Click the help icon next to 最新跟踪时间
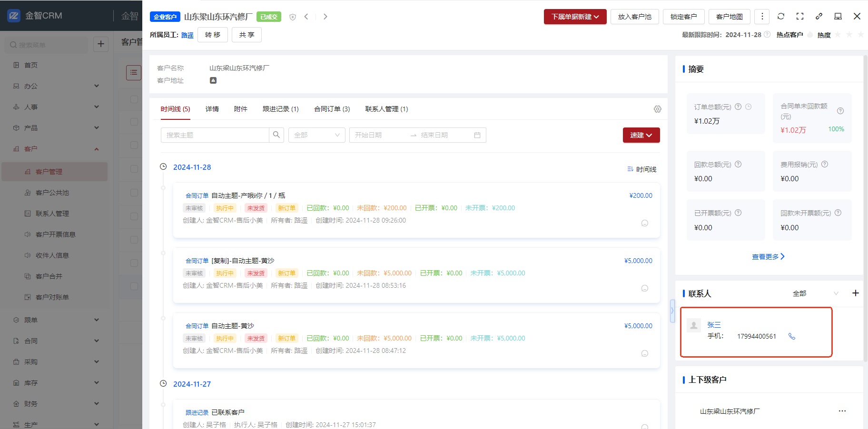 click(767, 34)
